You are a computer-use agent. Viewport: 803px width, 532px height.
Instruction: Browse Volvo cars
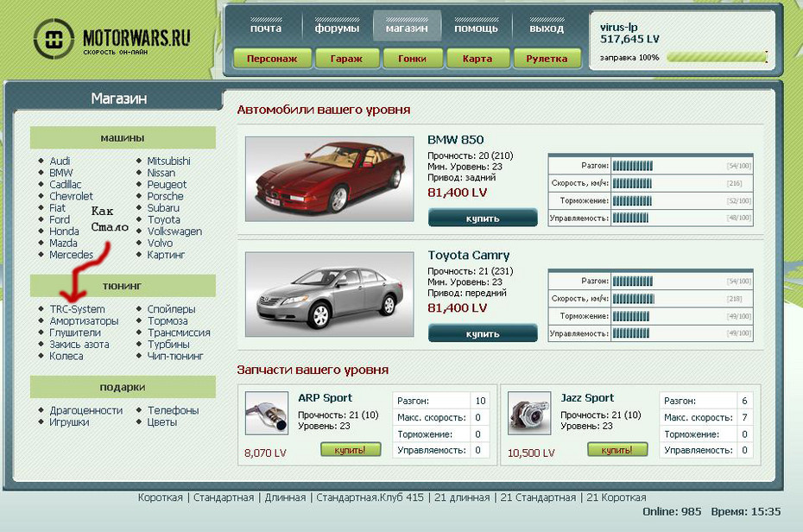160,244
